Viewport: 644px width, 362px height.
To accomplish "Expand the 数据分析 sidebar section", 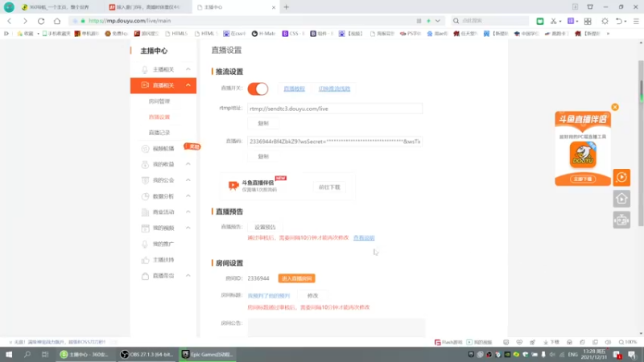I will (188, 196).
